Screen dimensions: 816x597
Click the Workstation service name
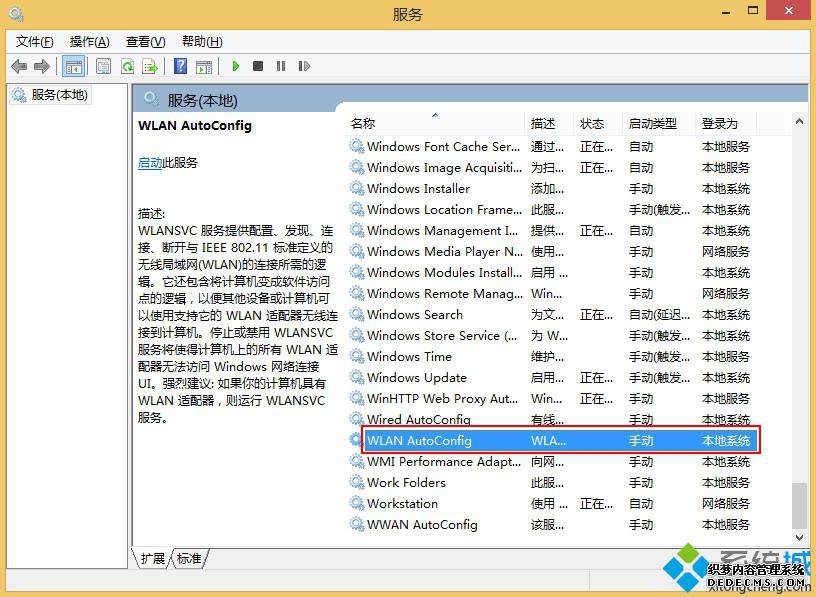coord(402,503)
